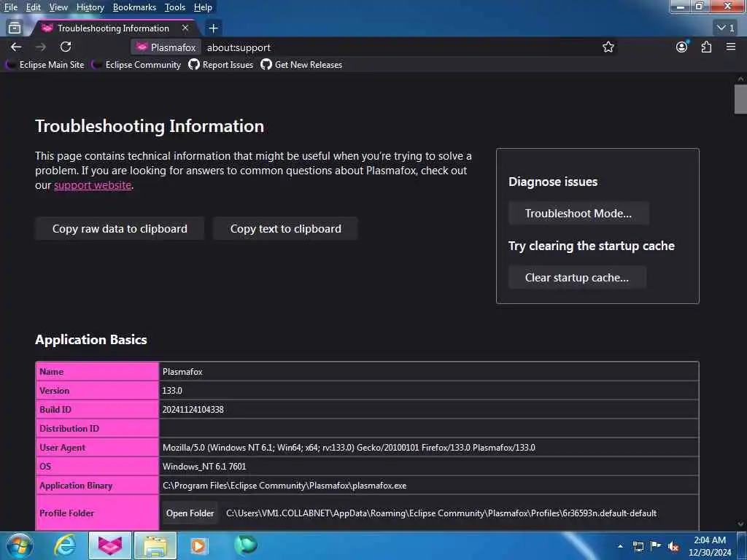Click the Name value Plasmafox in the table
This screenshot has width=747, height=560.
[182, 371]
